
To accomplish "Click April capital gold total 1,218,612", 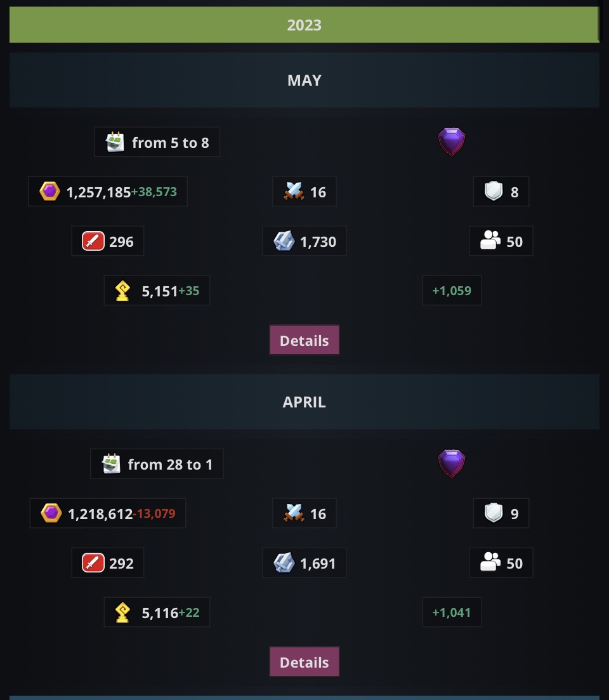I will (100, 514).
